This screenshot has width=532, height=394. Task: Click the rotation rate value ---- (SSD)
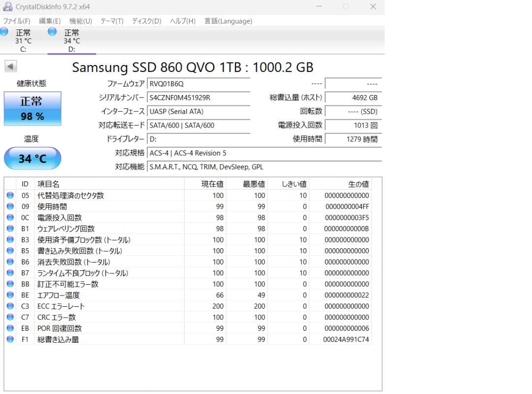(x=354, y=112)
